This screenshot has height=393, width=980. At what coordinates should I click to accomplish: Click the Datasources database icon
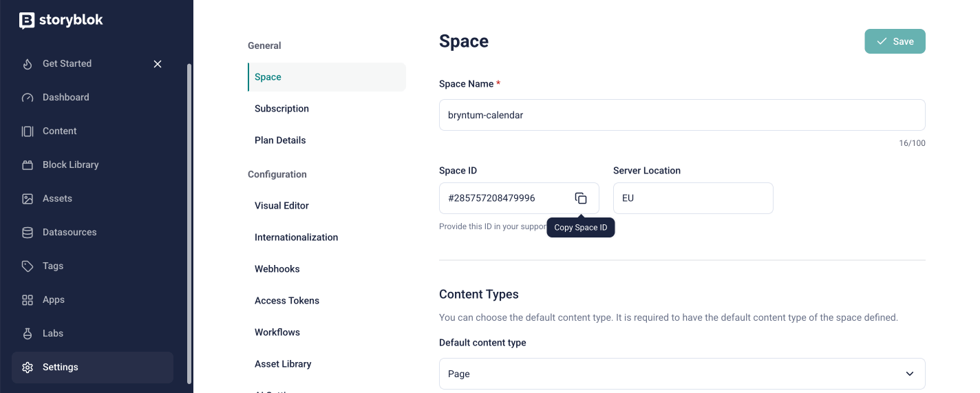pos(28,233)
